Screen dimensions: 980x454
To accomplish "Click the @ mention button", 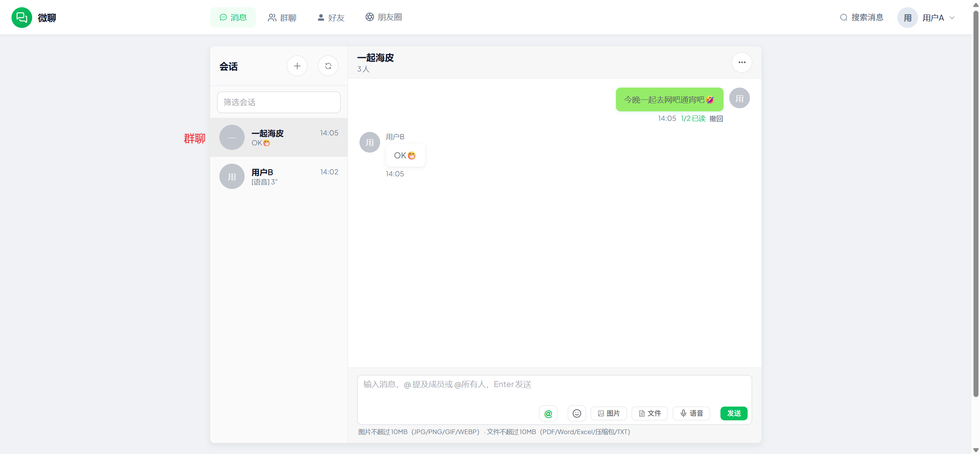I will point(548,413).
